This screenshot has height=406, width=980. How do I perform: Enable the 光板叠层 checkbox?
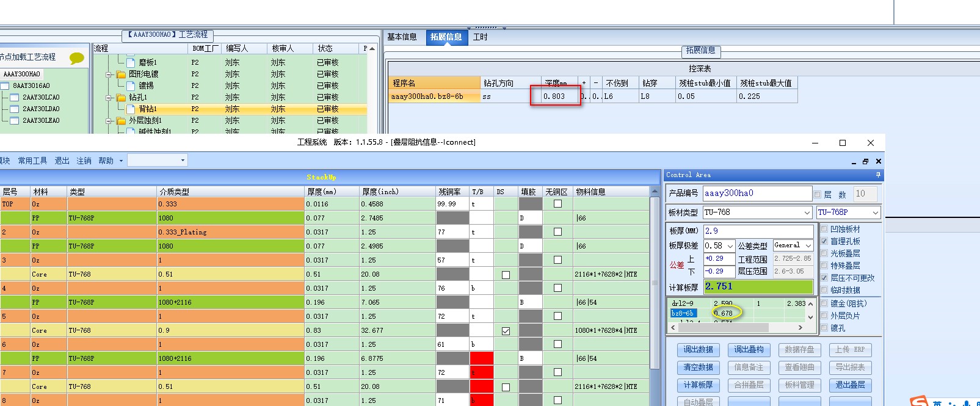point(824,253)
